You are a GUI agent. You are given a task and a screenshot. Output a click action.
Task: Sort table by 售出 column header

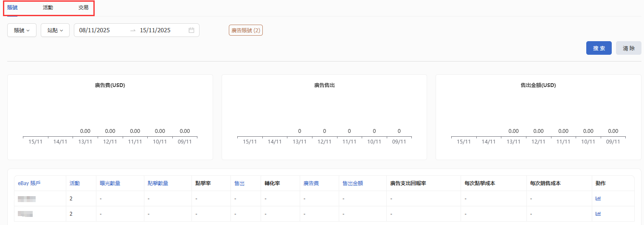pos(239,183)
